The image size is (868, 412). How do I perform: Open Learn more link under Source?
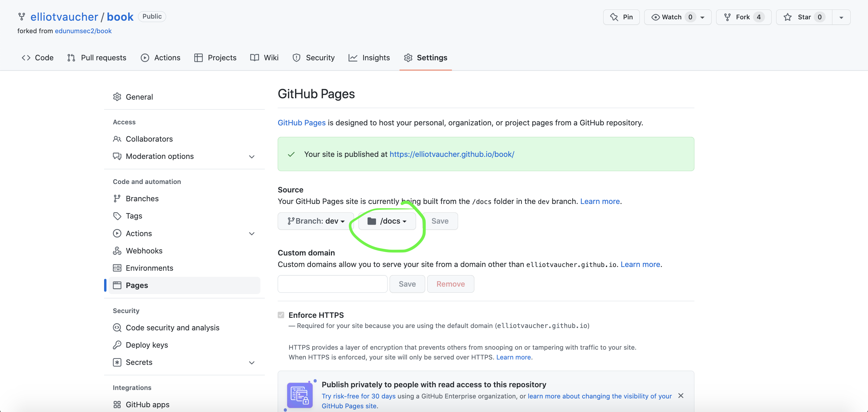(600, 201)
